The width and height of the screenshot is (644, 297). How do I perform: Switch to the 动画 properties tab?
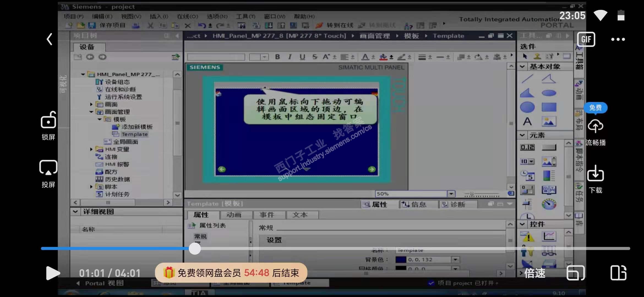(x=234, y=215)
